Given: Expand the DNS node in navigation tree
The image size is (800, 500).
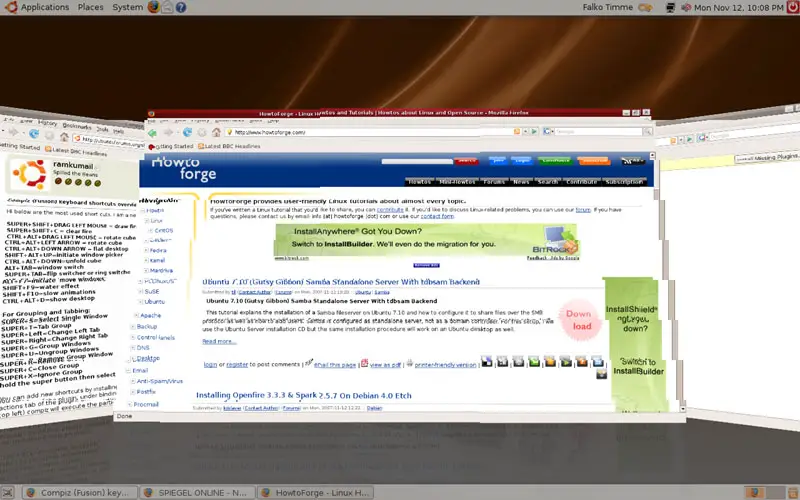Looking at the screenshot, I should (x=133, y=347).
